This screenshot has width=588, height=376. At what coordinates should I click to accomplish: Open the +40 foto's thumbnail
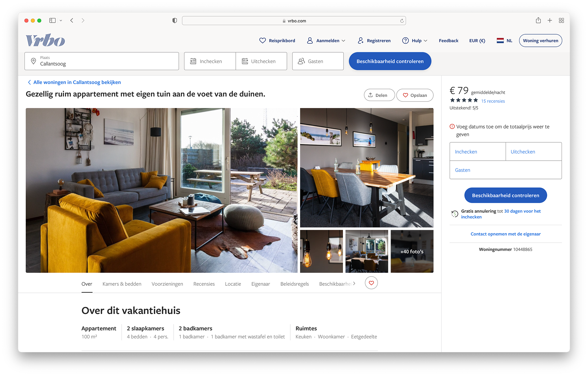click(x=412, y=251)
